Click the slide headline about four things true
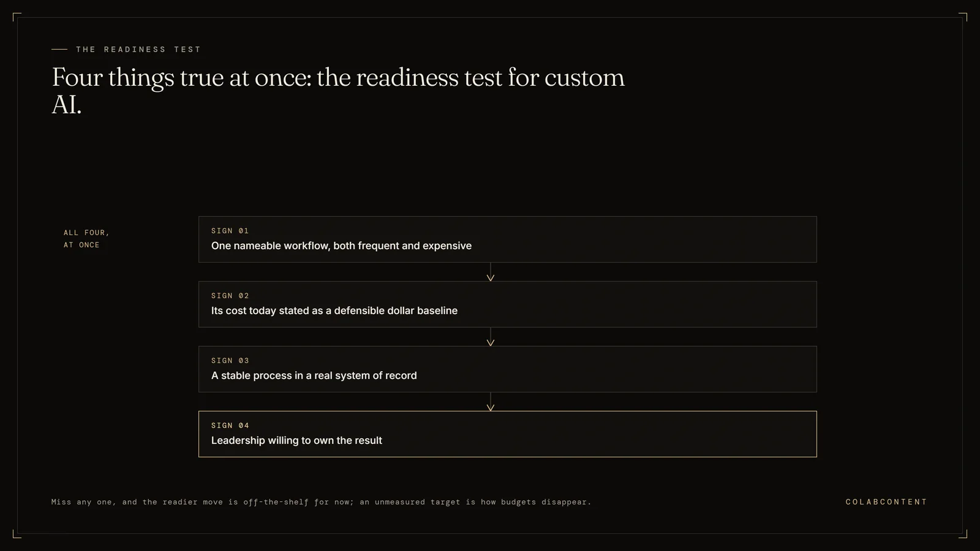This screenshot has height=551, width=980. pos(338,91)
